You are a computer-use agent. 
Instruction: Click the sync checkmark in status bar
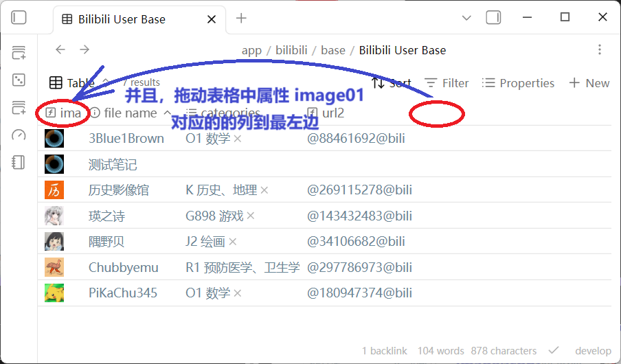point(554,350)
